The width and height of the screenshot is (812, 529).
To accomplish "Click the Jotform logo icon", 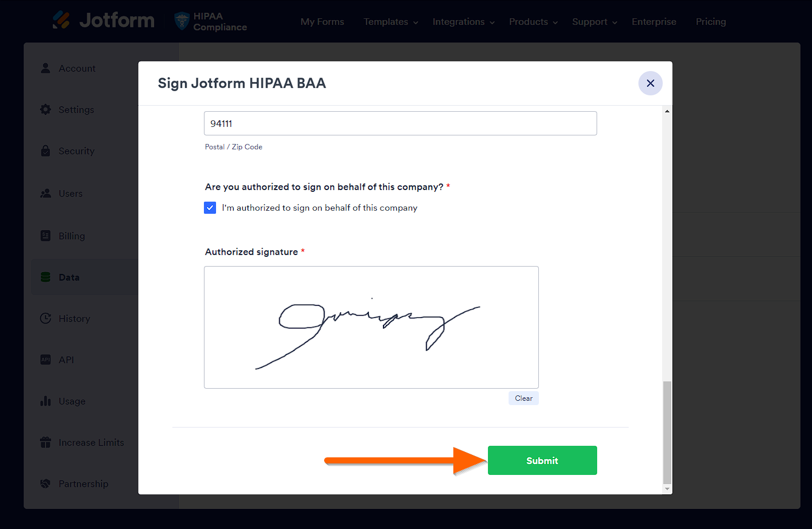I will [61, 20].
